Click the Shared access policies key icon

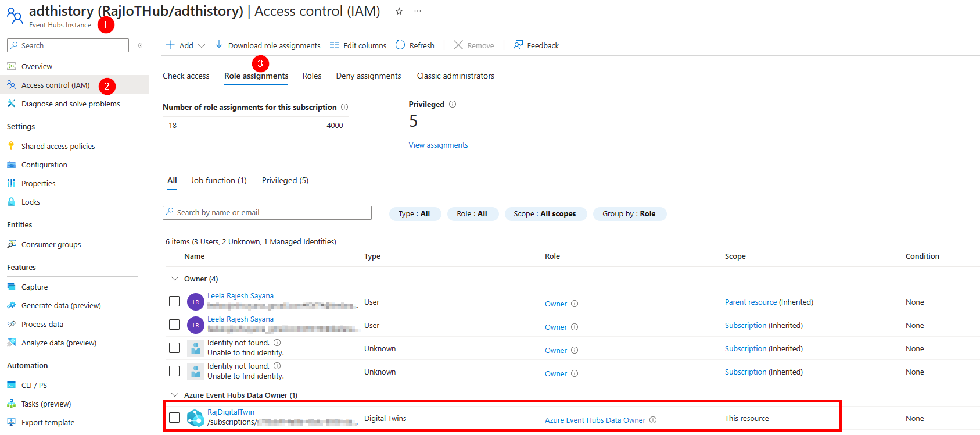[11, 146]
